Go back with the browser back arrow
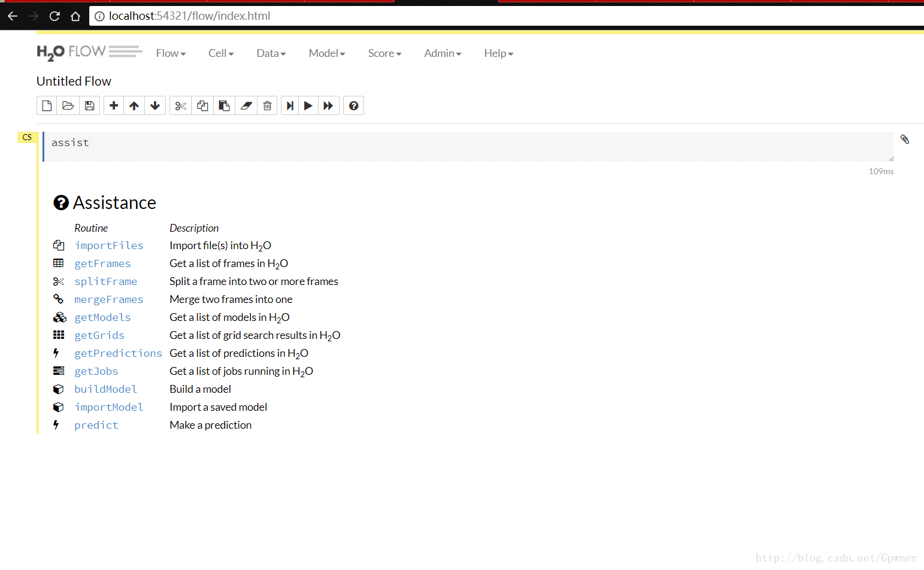Screen dimensions: 924x570 click(x=13, y=16)
